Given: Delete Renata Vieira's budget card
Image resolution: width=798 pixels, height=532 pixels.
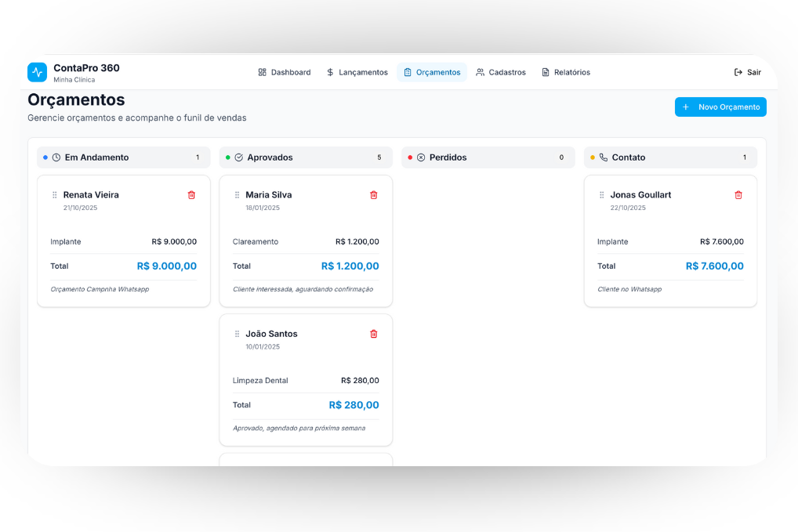Looking at the screenshot, I should click(x=191, y=195).
